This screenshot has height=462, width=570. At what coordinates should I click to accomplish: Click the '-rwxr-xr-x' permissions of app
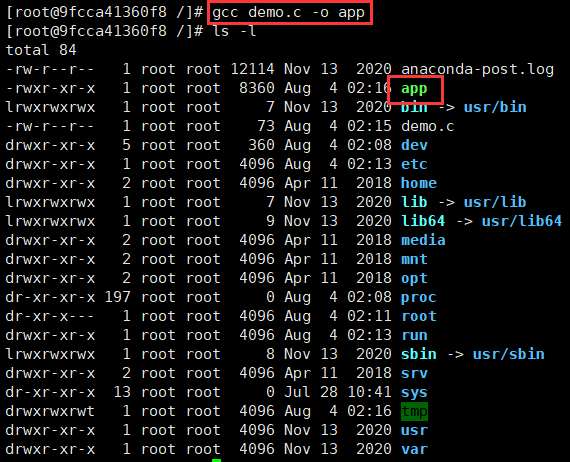tap(50, 88)
